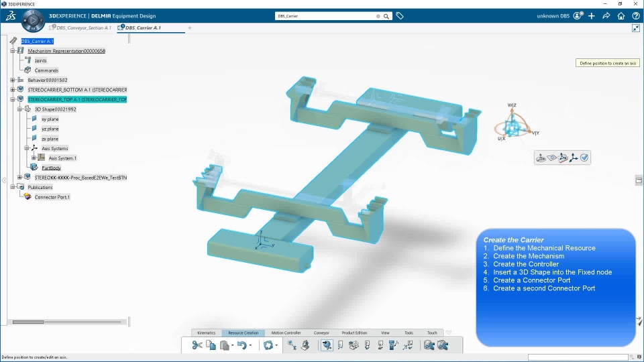Expand the Behavior00001502 node
The height and width of the screenshot is (362, 644).
point(13,80)
